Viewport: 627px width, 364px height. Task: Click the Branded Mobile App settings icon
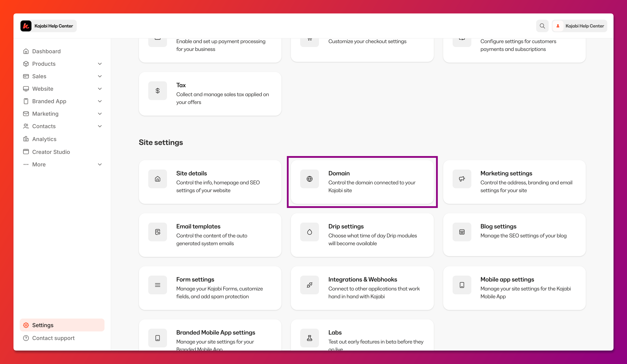click(x=157, y=338)
